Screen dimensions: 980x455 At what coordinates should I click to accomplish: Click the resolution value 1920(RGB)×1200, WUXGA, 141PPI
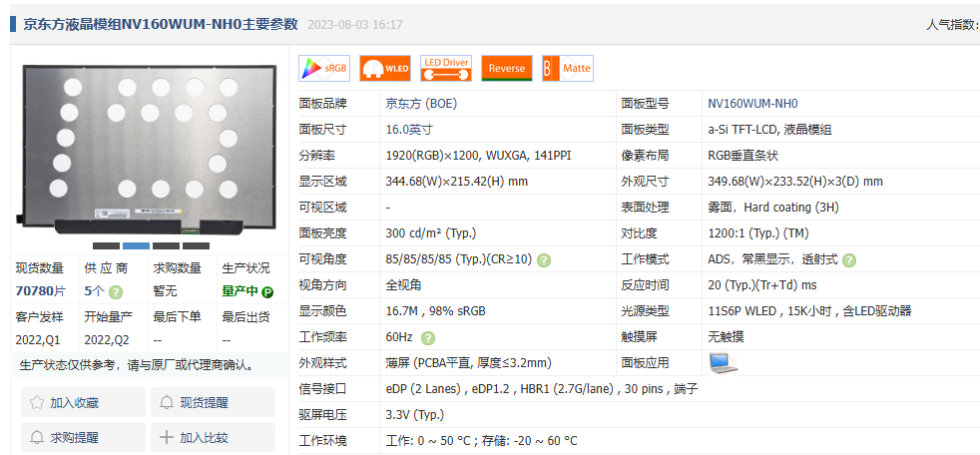coord(478,156)
